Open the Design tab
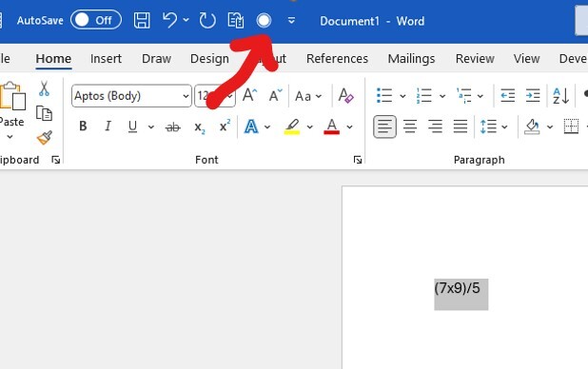Screen dimensions: 588x369 click(x=209, y=59)
